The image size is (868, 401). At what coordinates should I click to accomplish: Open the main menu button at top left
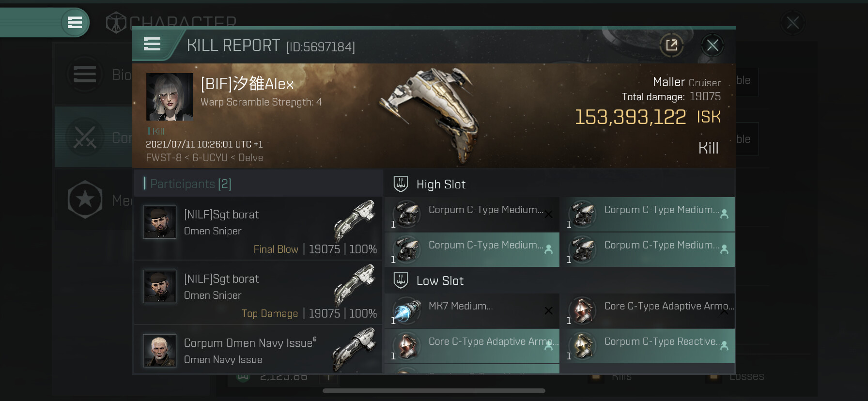75,22
